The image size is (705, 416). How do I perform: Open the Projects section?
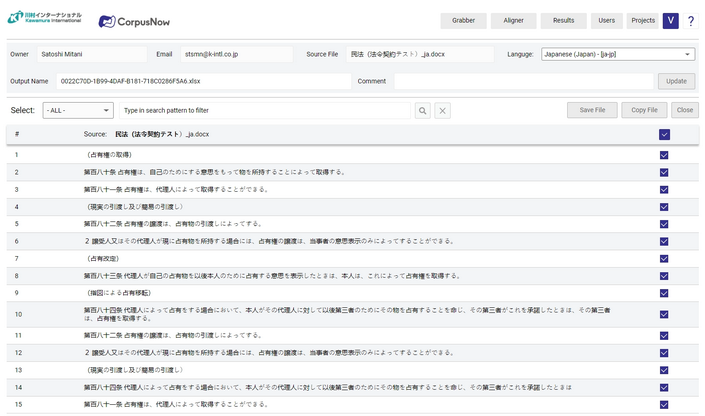click(643, 21)
